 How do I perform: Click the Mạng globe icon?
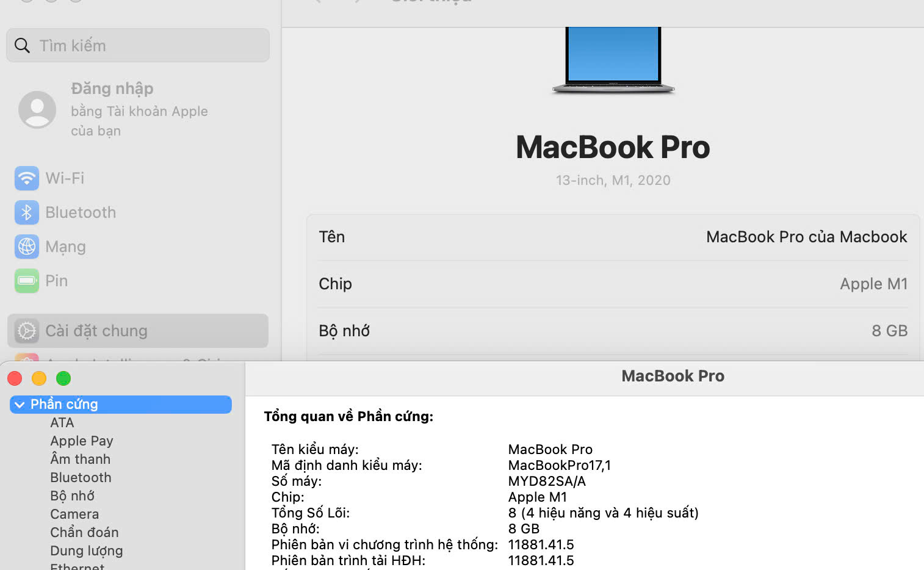[x=27, y=247]
